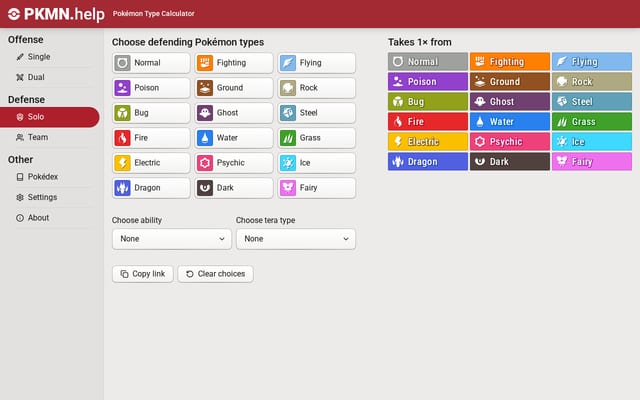Open the Choose ability dropdown

coord(172,239)
